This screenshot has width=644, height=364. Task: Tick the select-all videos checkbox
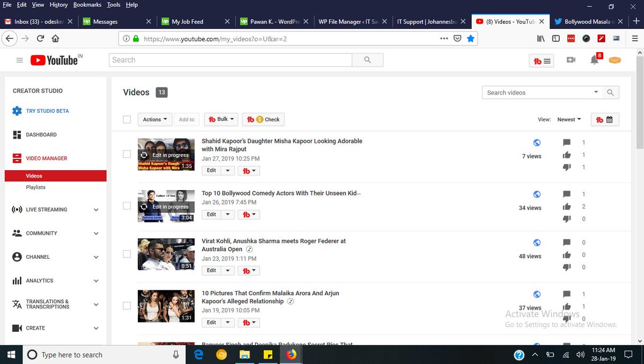tap(127, 119)
